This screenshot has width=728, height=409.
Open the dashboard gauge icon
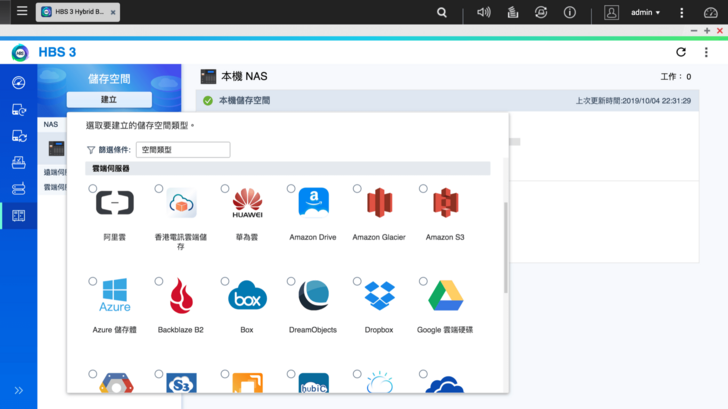pyautogui.click(x=710, y=13)
